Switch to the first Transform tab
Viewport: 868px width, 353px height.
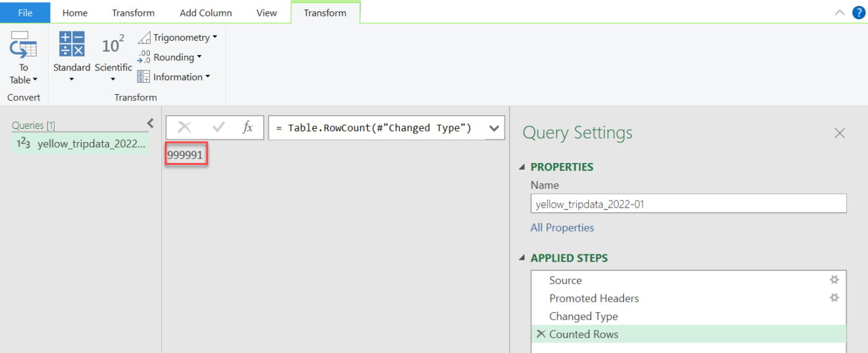(x=133, y=12)
